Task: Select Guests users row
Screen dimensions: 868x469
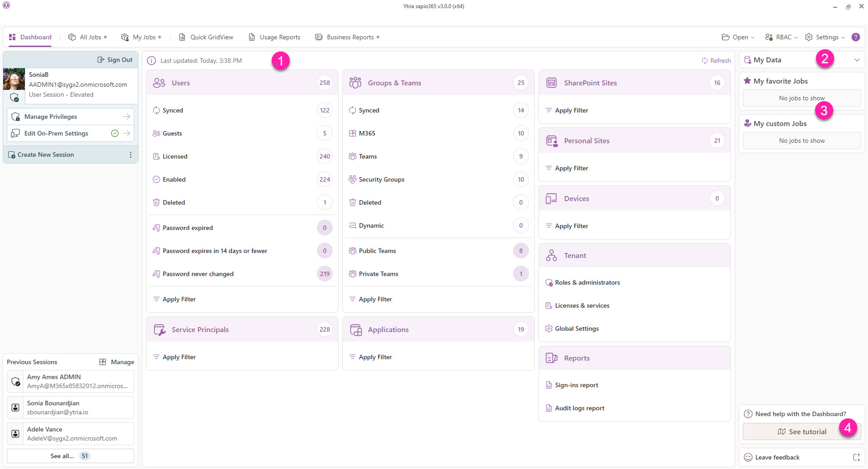Action: (x=242, y=133)
